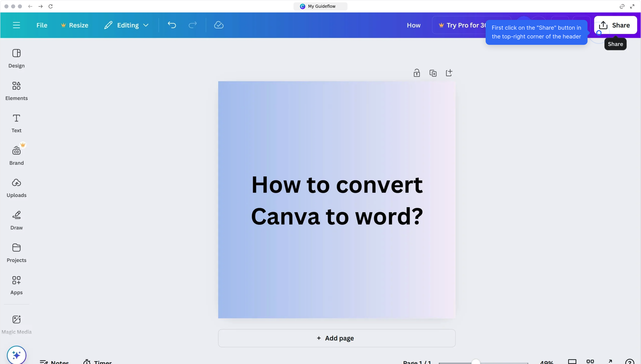Adjust the zoom slider at the bottom
Image resolution: width=641 pixels, height=364 pixels.
pos(476,362)
